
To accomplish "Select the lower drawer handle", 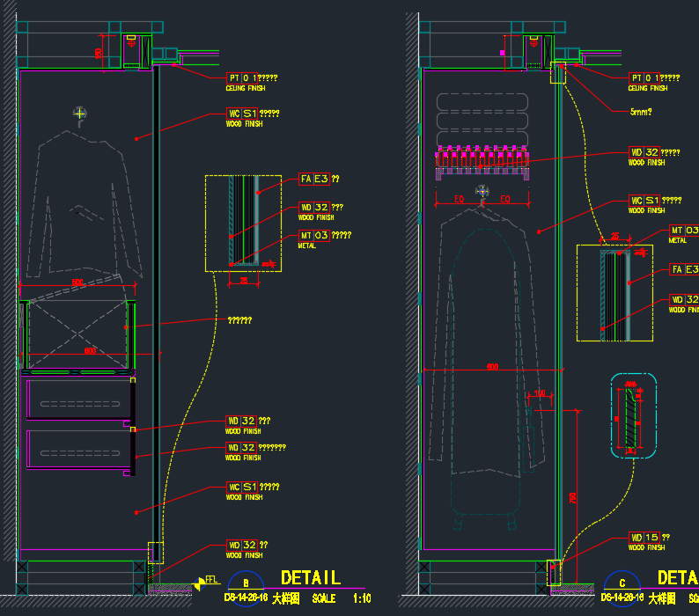I will [80, 453].
